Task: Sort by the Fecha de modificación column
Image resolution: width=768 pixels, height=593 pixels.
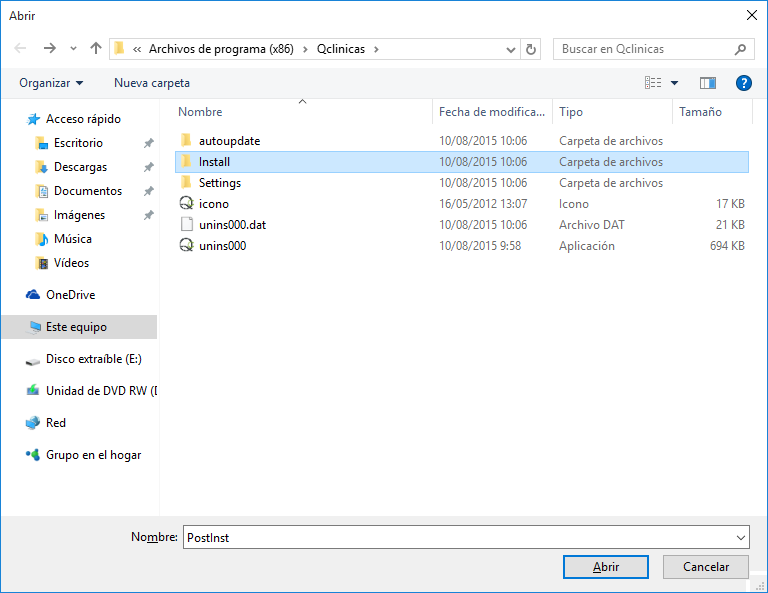Action: point(491,112)
